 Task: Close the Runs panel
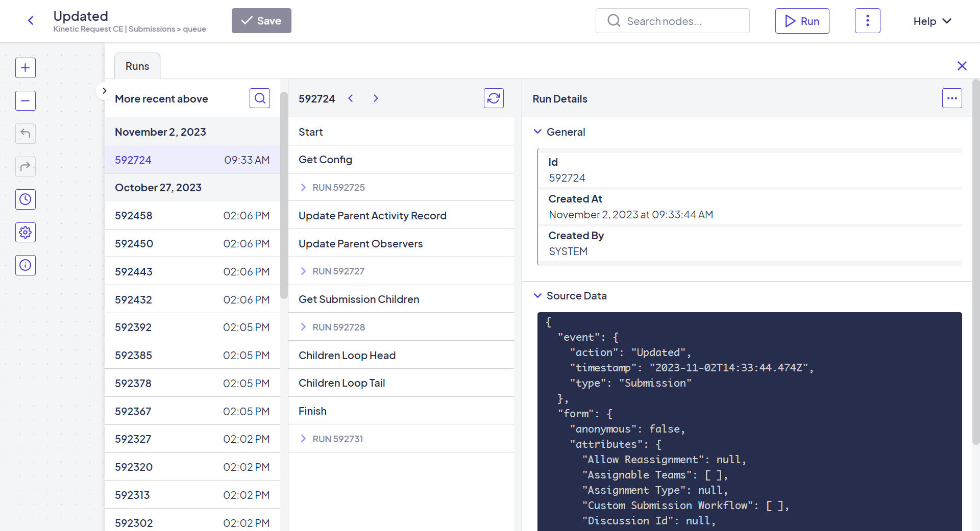[x=962, y=66]
